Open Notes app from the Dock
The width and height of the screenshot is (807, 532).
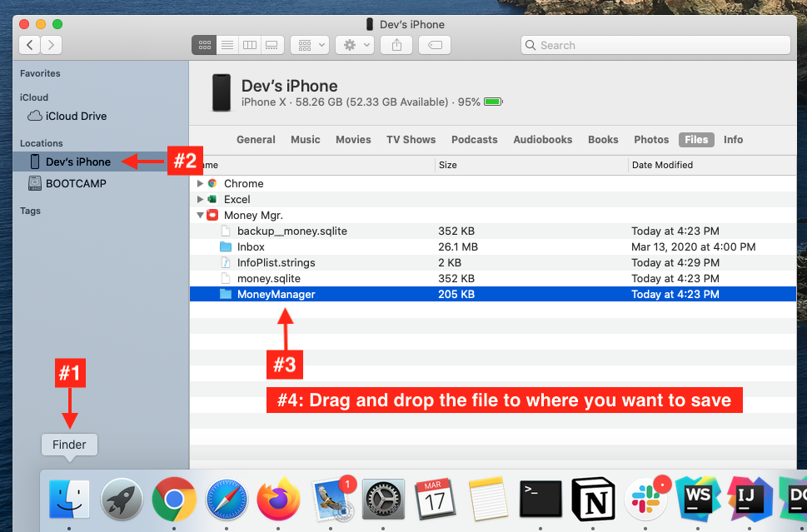pos(487,499)
